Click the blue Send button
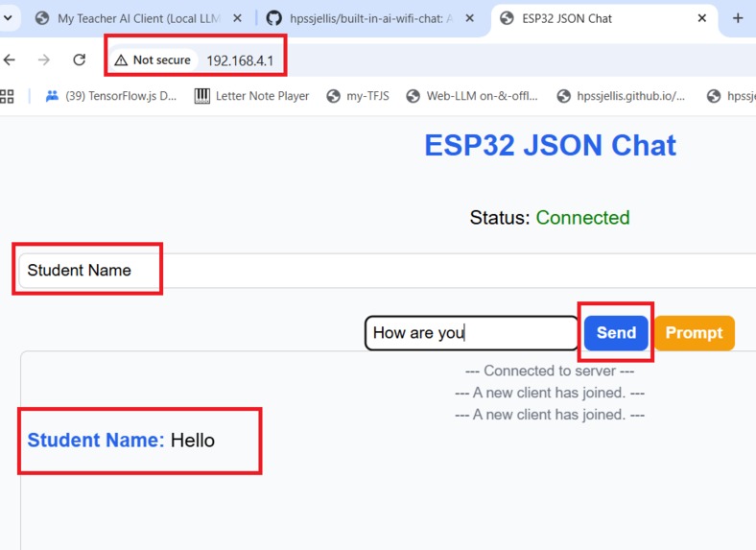 tap(616, 333)
